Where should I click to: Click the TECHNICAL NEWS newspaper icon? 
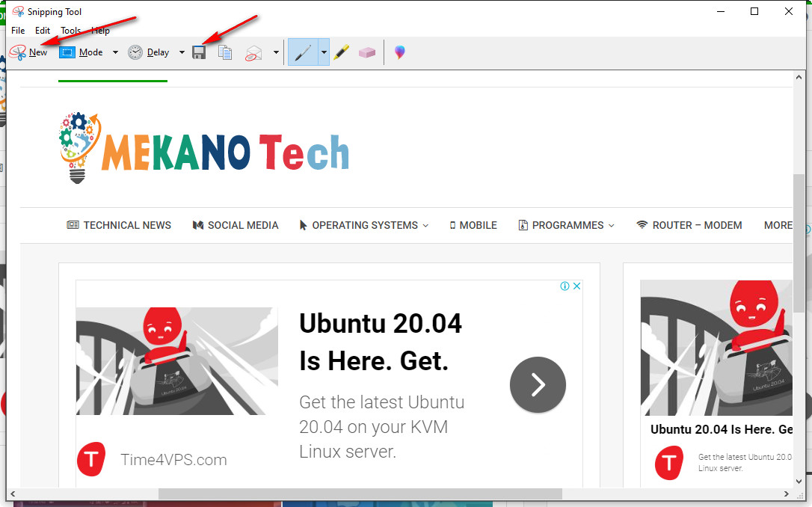point(73,225)
